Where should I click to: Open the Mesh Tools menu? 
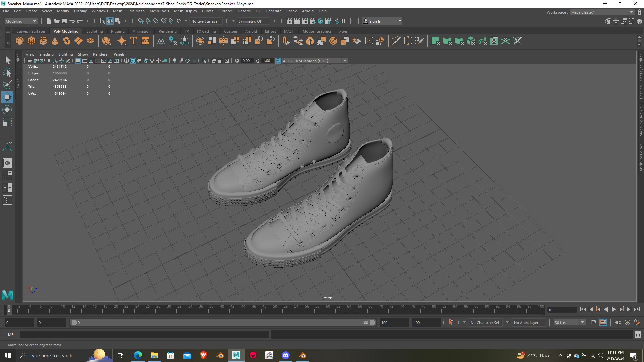[x=159, y=11]
